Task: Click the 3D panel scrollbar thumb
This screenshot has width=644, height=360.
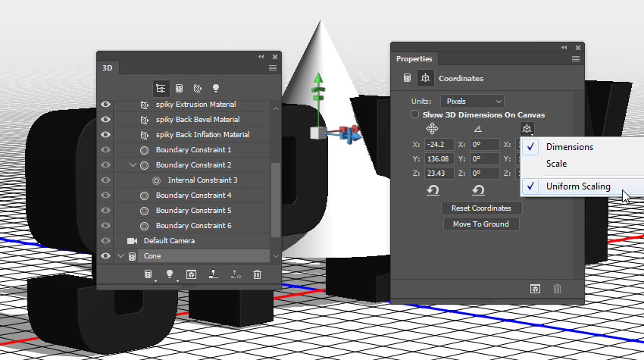Action: click(x=276, y=200)
